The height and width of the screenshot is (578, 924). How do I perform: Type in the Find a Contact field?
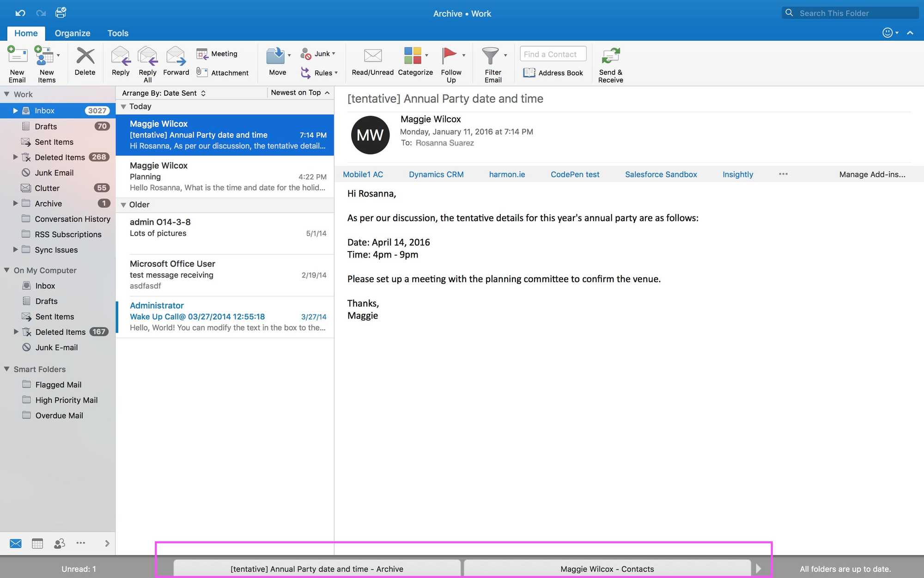coord(553,54)
